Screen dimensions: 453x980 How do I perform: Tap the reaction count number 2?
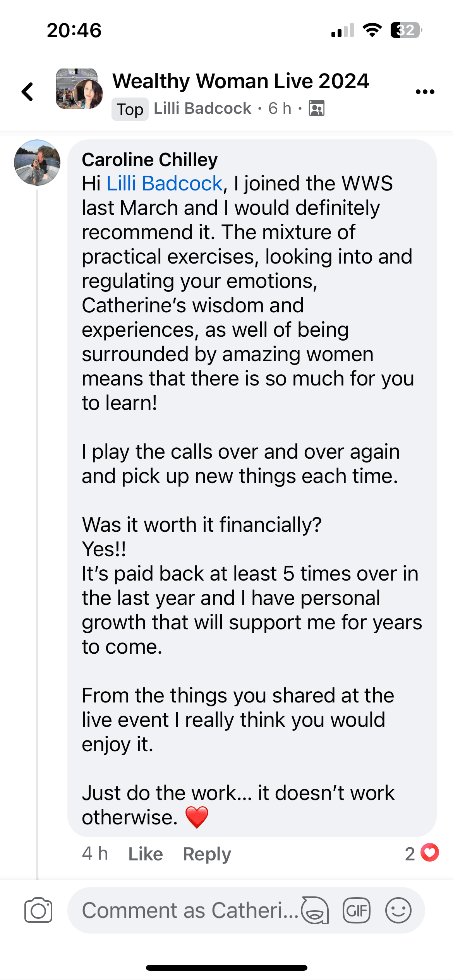click(x=410, y=854)
